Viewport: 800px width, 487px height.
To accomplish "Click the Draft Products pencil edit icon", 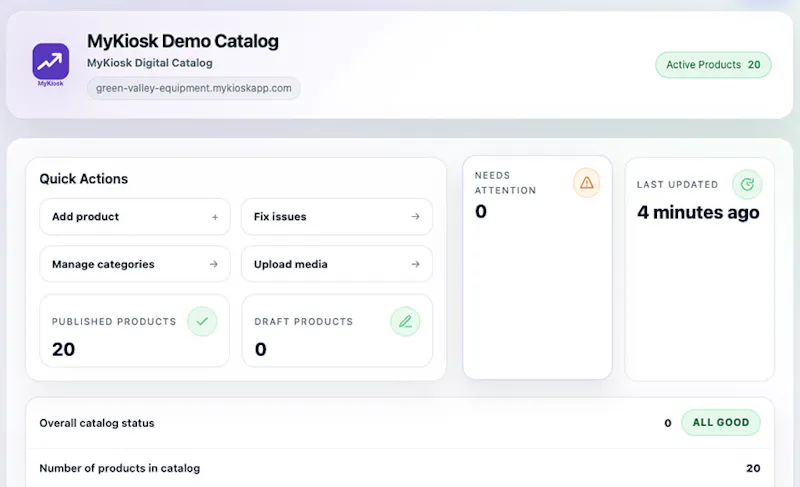I will click(405, 321).
